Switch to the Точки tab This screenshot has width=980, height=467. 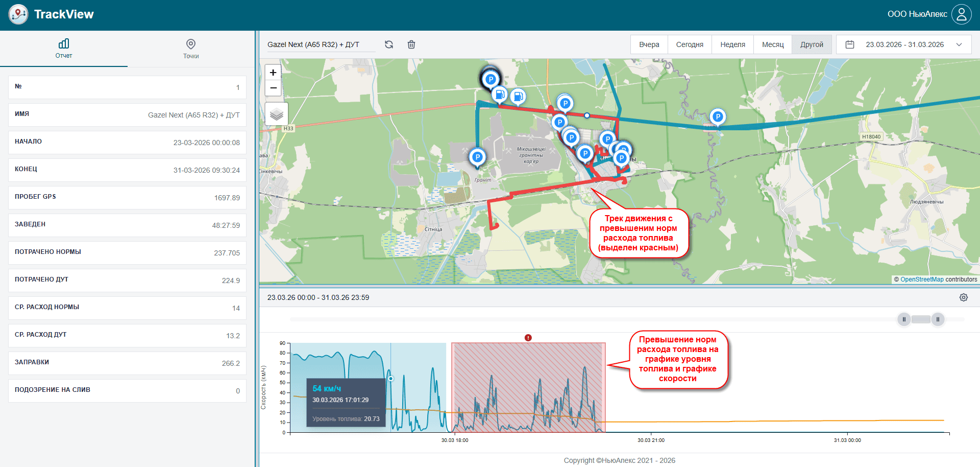coord(191,49)
